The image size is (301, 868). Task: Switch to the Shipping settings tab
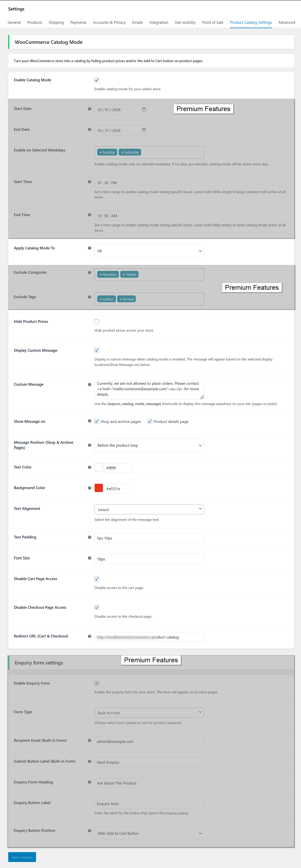pos(56,23)
